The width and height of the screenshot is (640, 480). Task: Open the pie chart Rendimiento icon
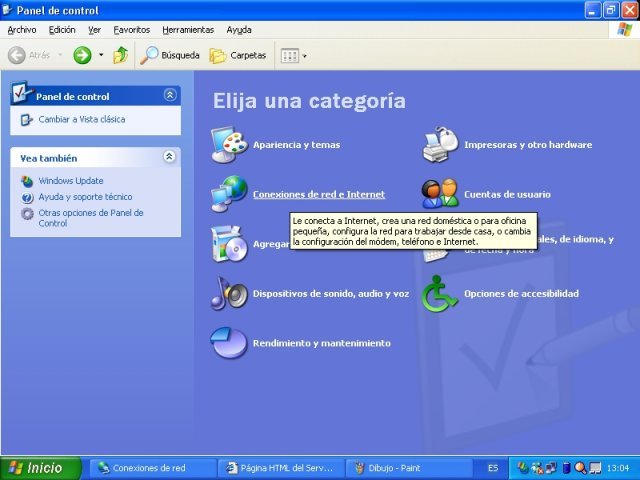coord(229,343)
